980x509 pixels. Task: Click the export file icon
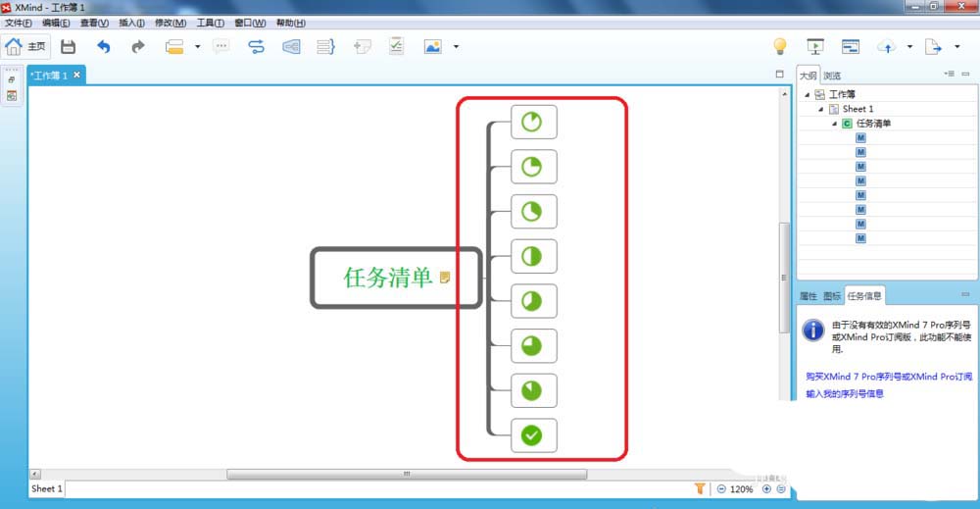pos(933,46)
